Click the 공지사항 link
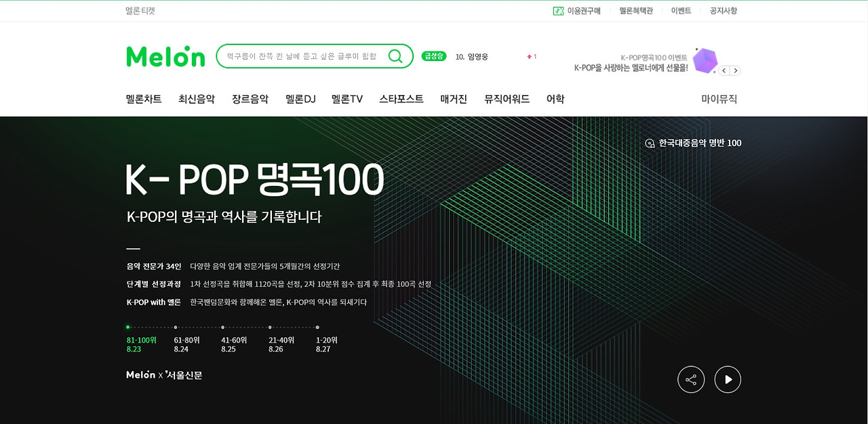The width and height of the screenshot is (868, 424). point(724,11)
